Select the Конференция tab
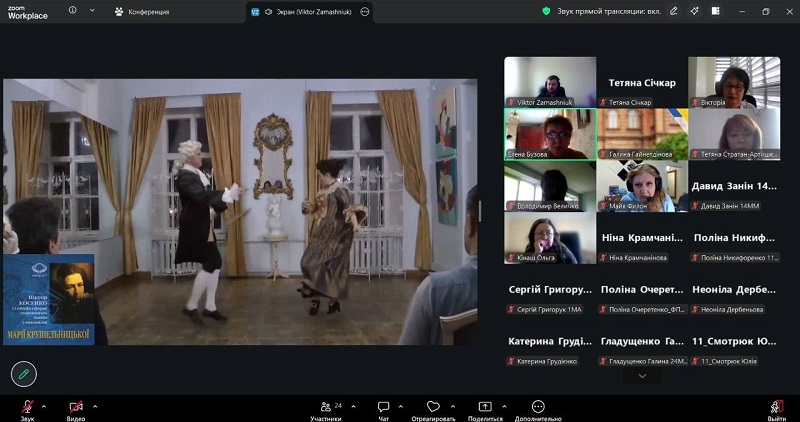Viewport: 800px width, 422px height. pyautogui.click(x=142, y=11)
